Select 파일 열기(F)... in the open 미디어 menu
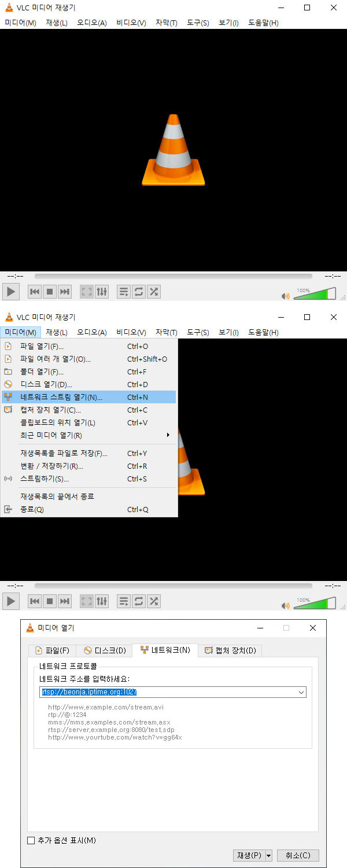This screenshot has width=347, height=868. pyautogui.click(x=89, y=347)
